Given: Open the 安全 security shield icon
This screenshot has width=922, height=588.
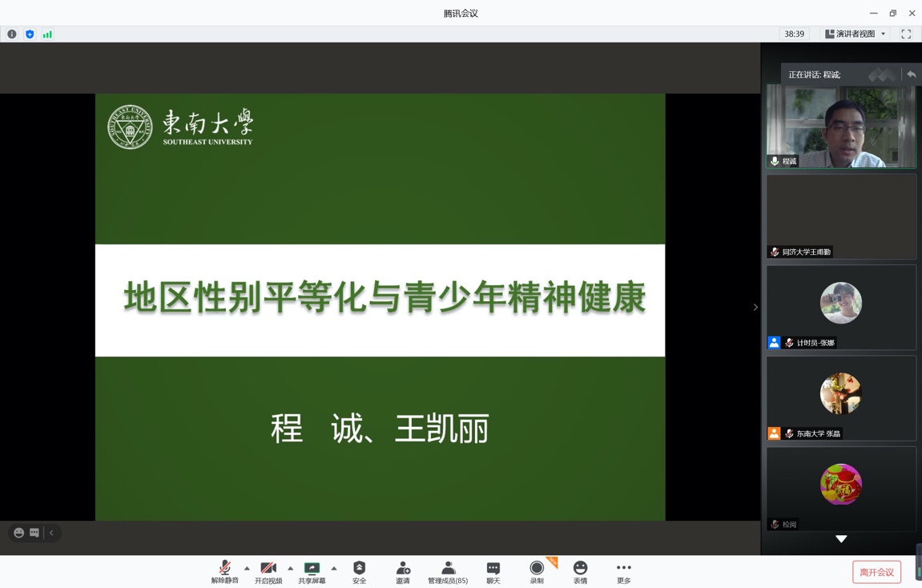Looking at the screenshot, I should pyautogui.click(x=359, y=571).
